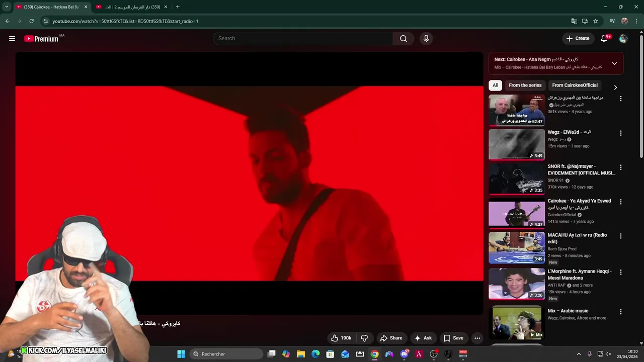The image size is (644, 362).
Task: Close the Cairokee Hatlena browser tab
Action: click(86, 7)
